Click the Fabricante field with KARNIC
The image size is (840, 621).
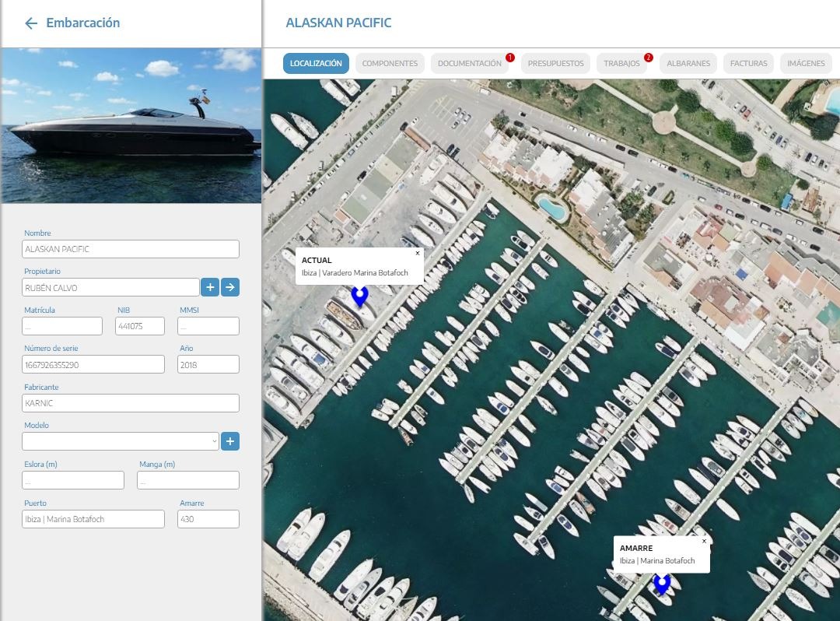[x=131, y=403]
